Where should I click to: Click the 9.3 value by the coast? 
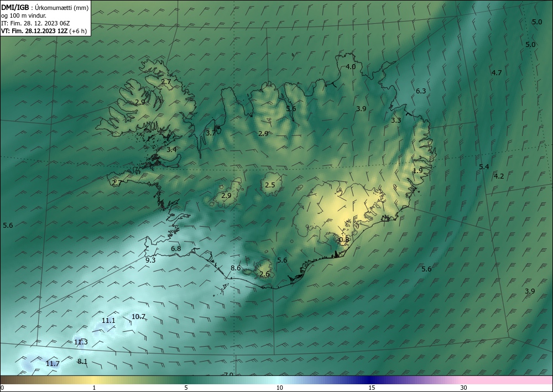pyautogui.click(x=150, y=260)
